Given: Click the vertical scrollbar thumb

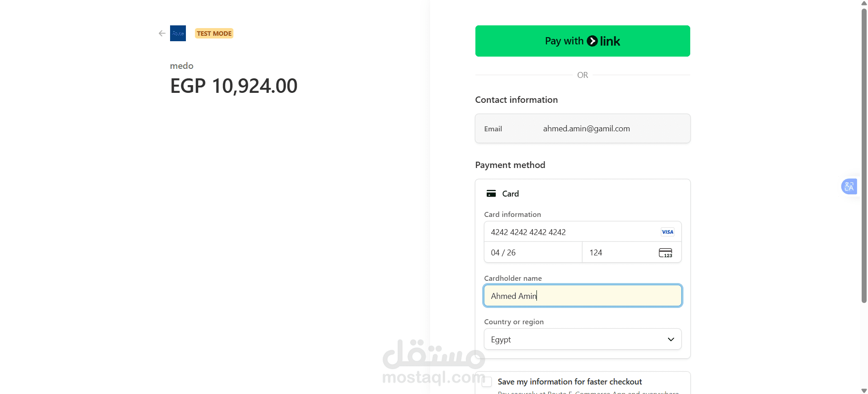Looking at the screenshot, I should click(864, 154).
